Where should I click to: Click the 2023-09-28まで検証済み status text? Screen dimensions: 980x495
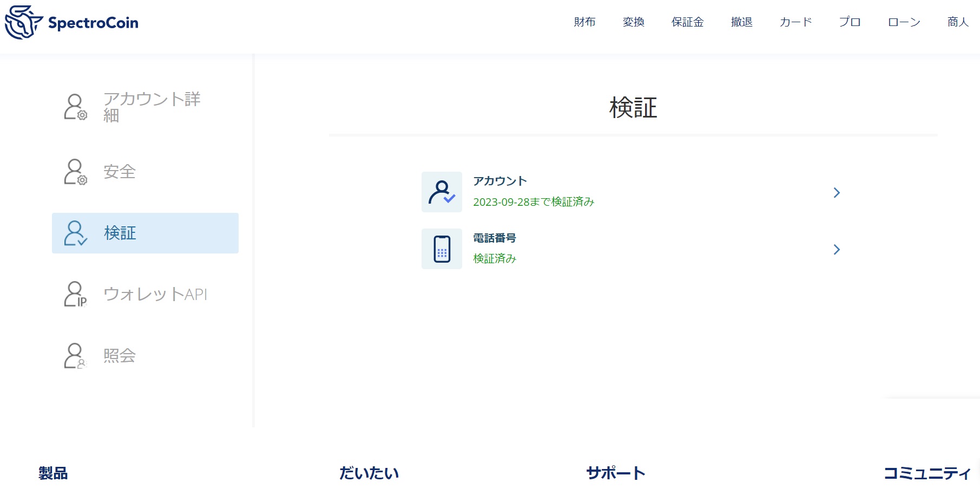(534, 202)
